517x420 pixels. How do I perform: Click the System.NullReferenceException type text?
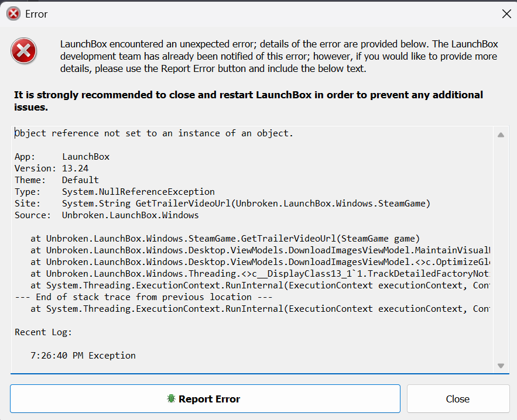[x=138, y=192]
